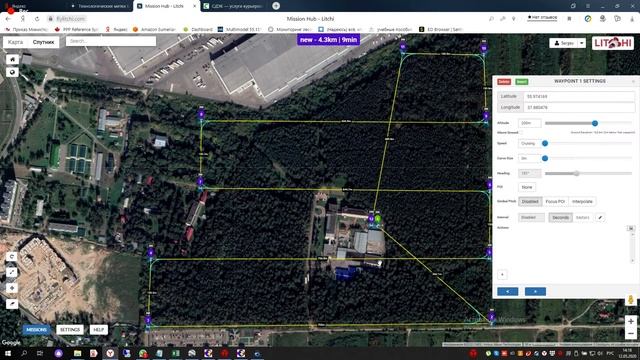Click the measure line tool icon

click(x=12, y=272)
